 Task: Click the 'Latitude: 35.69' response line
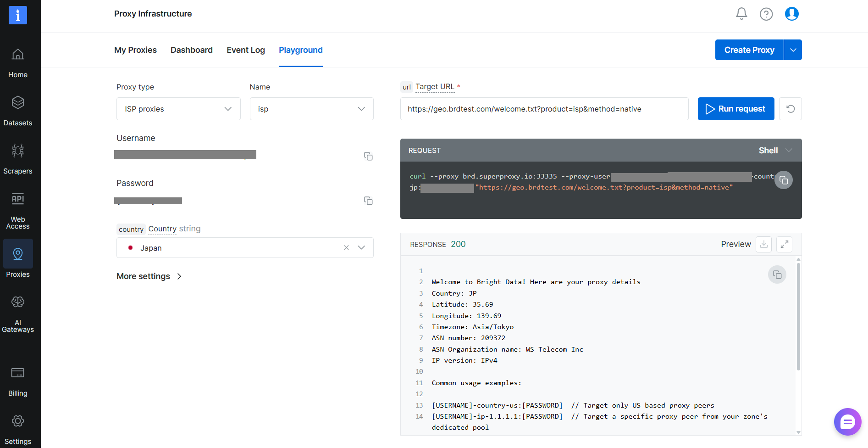click(463, 304)
